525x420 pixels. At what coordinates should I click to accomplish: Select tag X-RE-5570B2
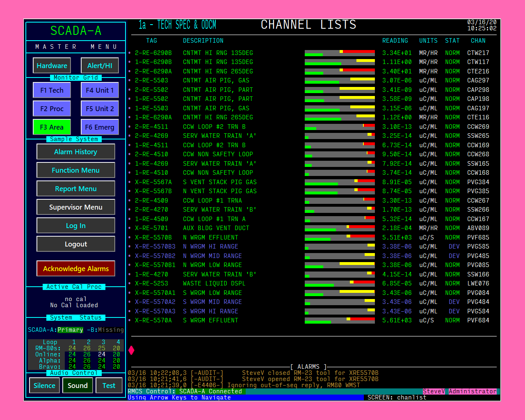pos(155,256)
